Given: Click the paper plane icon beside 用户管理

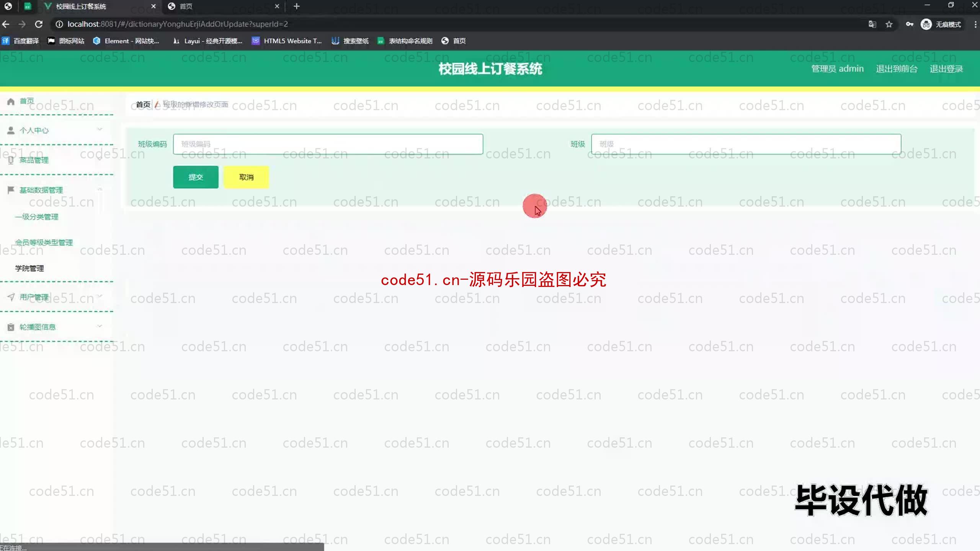Looking at the screenshot, I should (x=11, y=297).
